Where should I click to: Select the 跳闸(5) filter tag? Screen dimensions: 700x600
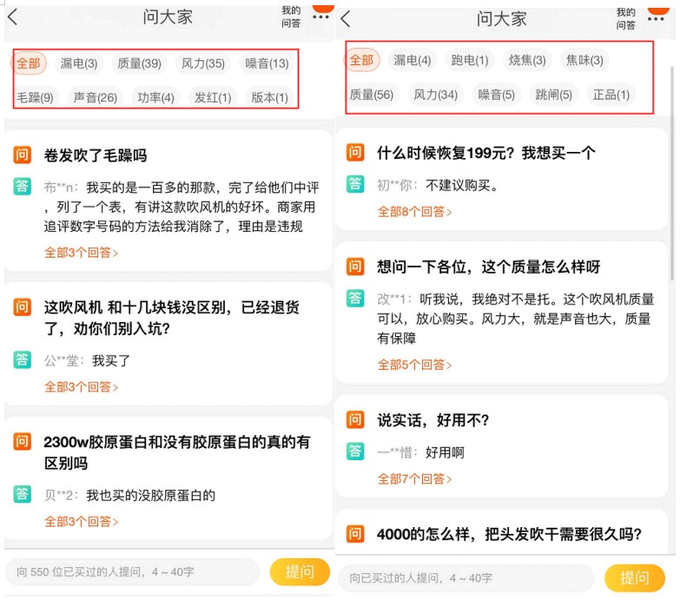point(553,95)
